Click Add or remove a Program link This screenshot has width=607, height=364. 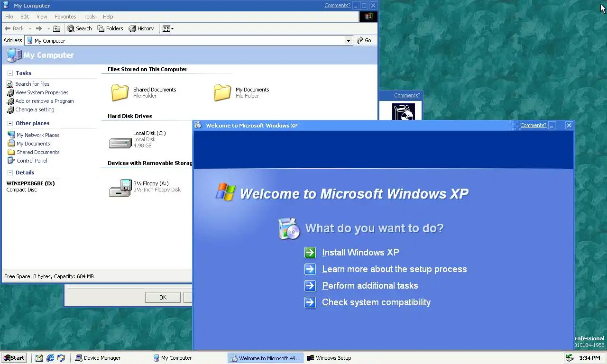pos(45,101)
